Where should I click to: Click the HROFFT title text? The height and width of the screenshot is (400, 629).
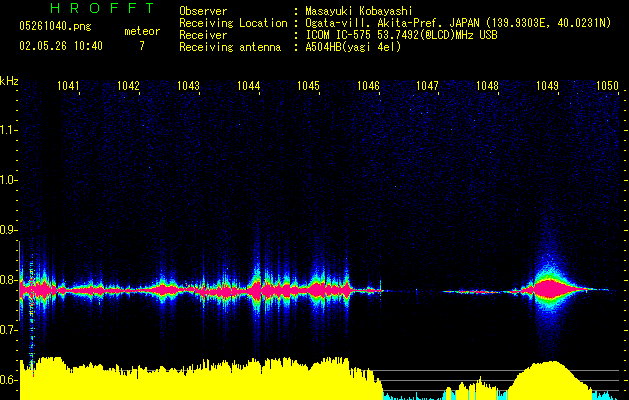click(103, 8)
